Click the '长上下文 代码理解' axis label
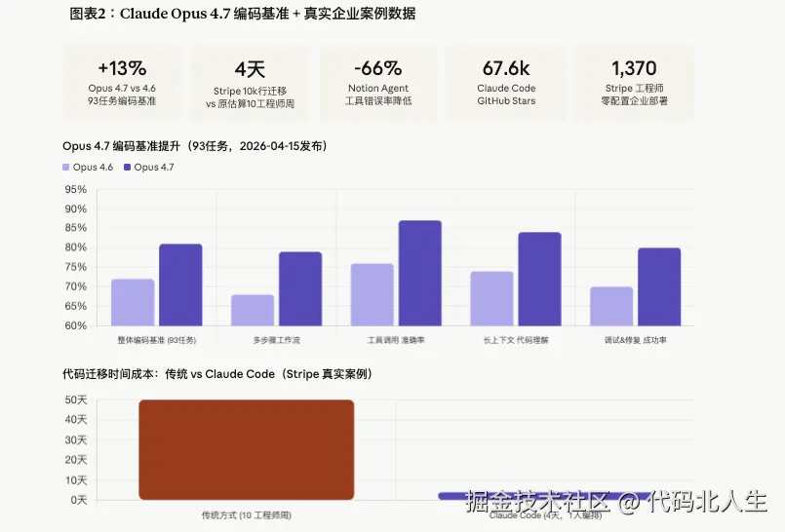The width and height of the screenshot is (785, 532). tap(516, 340)
